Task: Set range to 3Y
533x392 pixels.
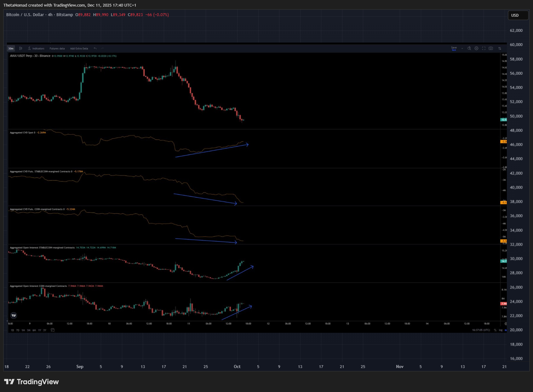Action: (45, 330)
